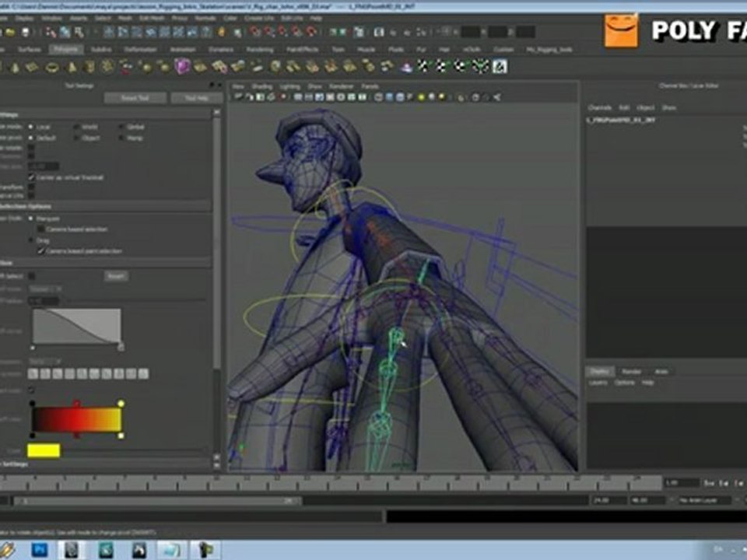Select the Local rotate mode radio button
Viewport: 747px width, 560px height.
click(x=31, y=127)
